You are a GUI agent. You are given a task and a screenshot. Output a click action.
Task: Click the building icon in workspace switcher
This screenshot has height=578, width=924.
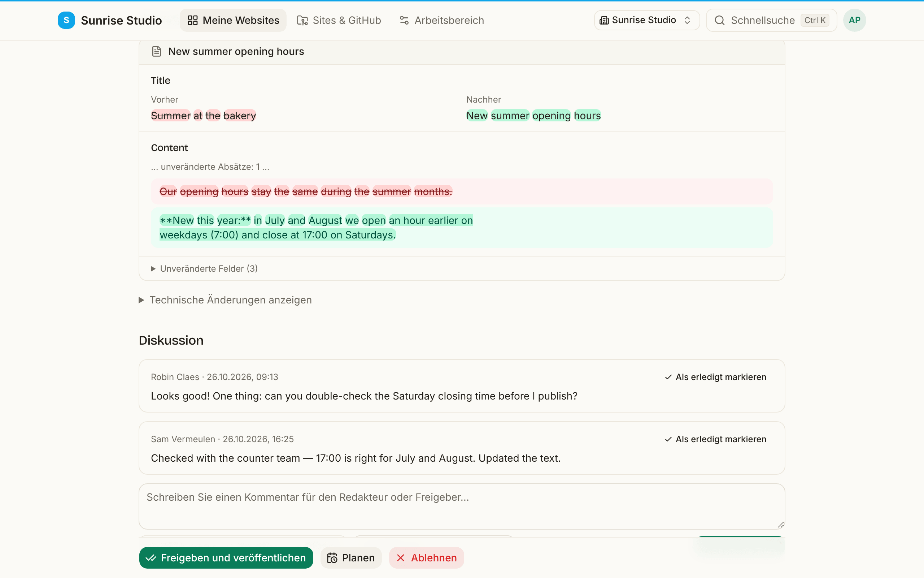point(604,20)
